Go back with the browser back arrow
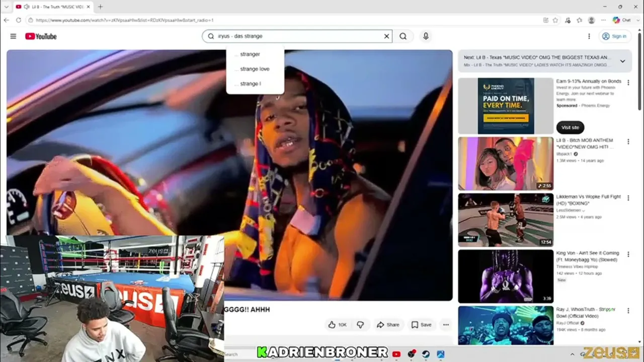The image size is (644, 362). tap(6, 20)
